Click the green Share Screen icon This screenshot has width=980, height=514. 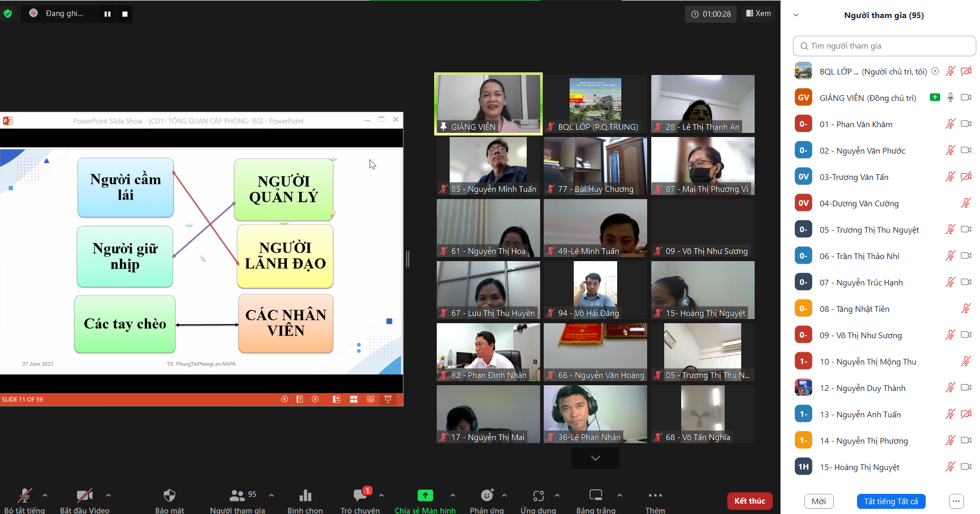point(425,496)
